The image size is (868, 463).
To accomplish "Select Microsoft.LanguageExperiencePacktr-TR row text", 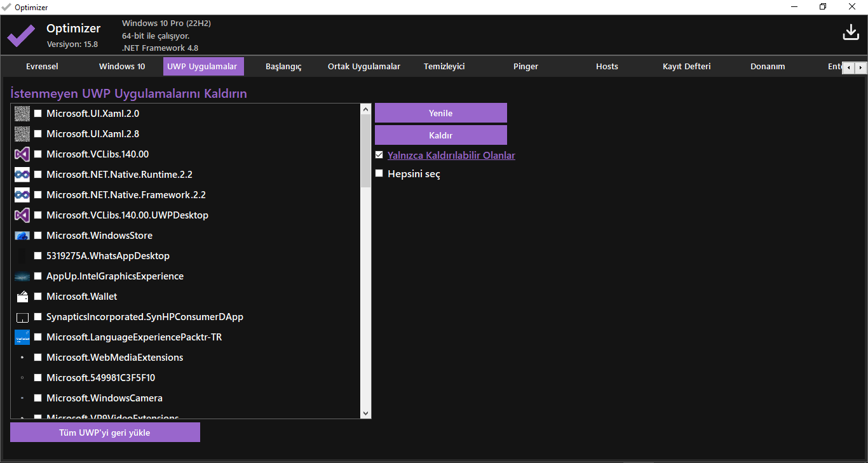I will [134, 337].
